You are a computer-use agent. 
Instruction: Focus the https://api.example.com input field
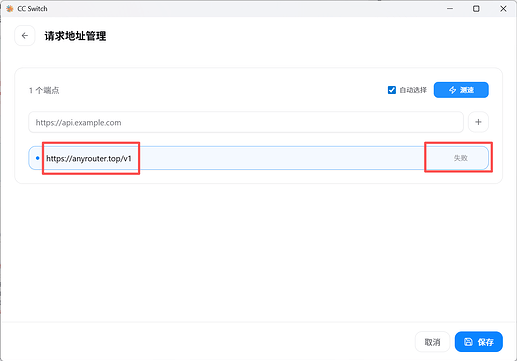coord(246,122)
